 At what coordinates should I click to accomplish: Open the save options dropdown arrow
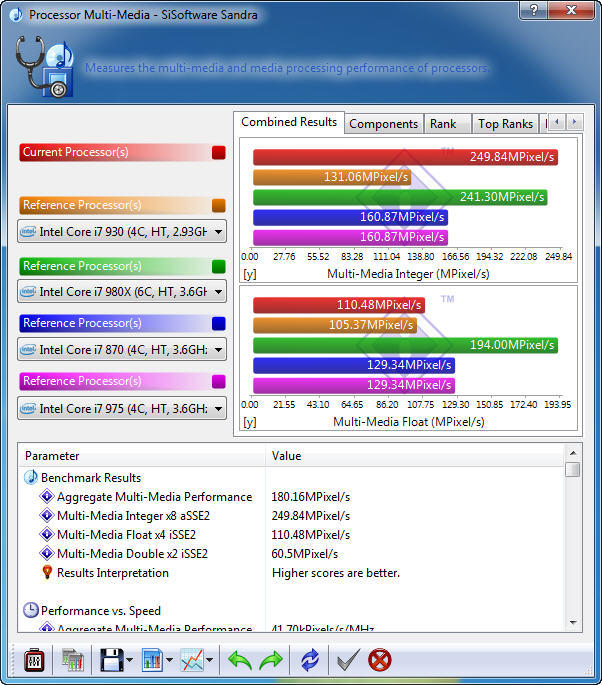129,660
